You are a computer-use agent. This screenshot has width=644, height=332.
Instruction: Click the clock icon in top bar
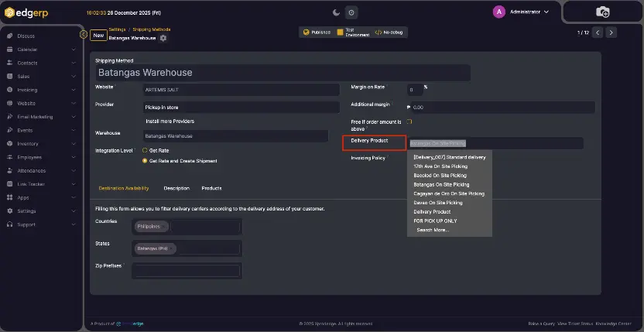351,12
